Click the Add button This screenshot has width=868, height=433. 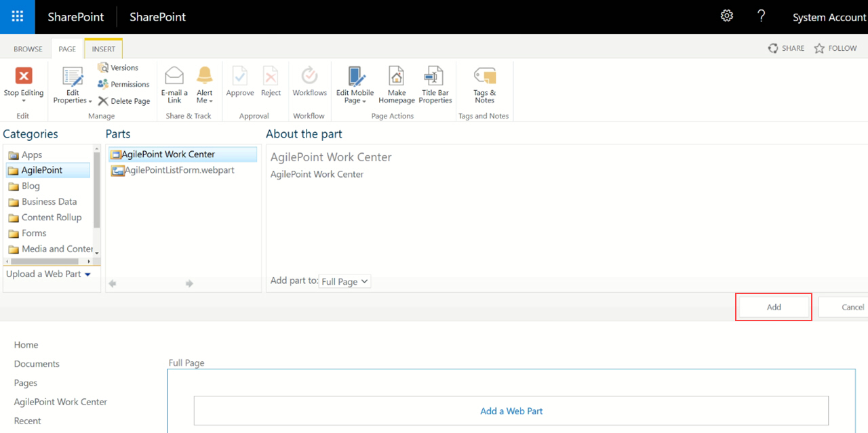click(774, 307)
